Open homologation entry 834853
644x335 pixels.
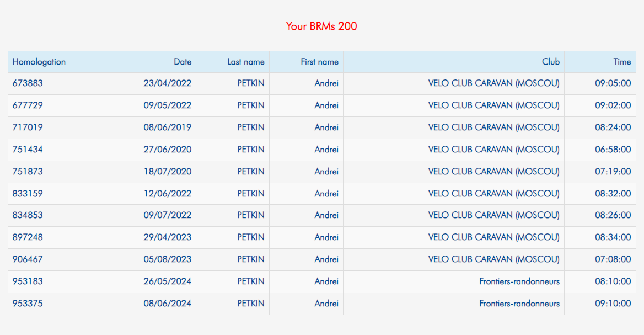click(28, 215)
